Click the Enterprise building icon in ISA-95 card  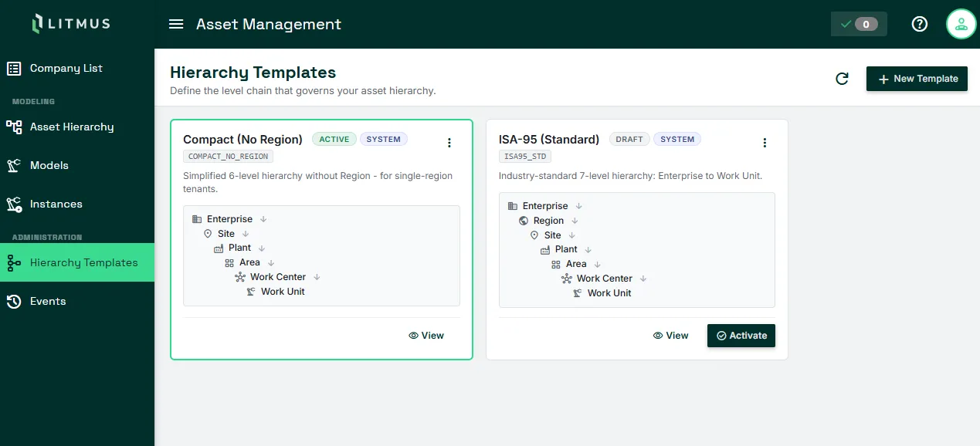(x=513, y=206)
